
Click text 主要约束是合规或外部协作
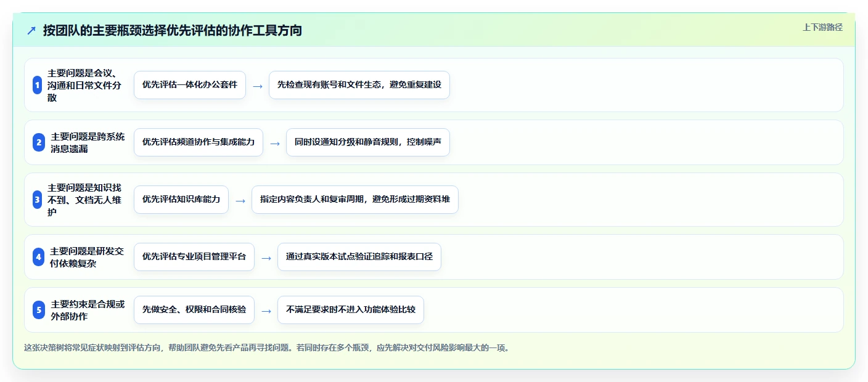tap(88, 310)
